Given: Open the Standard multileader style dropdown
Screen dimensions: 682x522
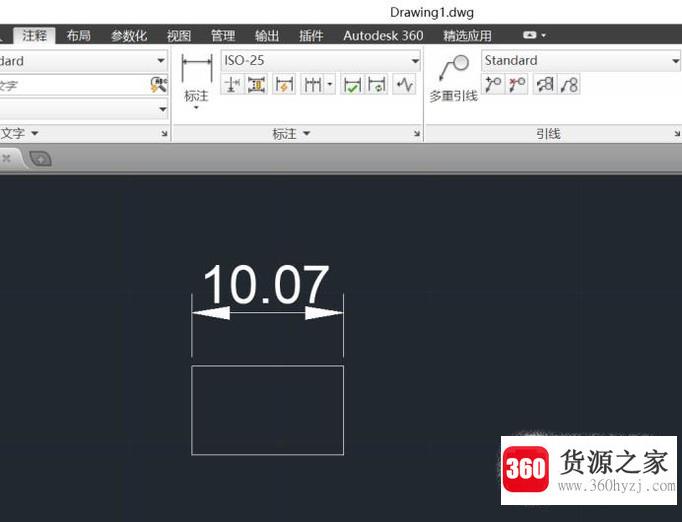Looking at the screenshot, I should pyautogui.click(x=675, y=61).
